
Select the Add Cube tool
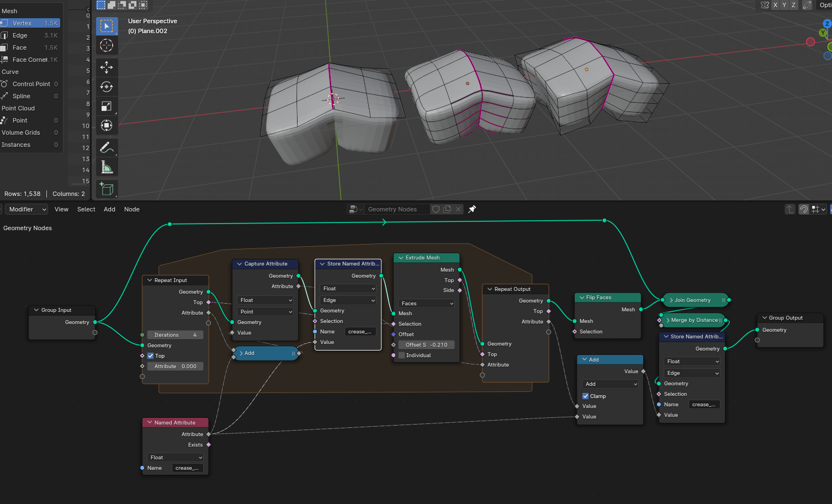click(x=107, y=189)
